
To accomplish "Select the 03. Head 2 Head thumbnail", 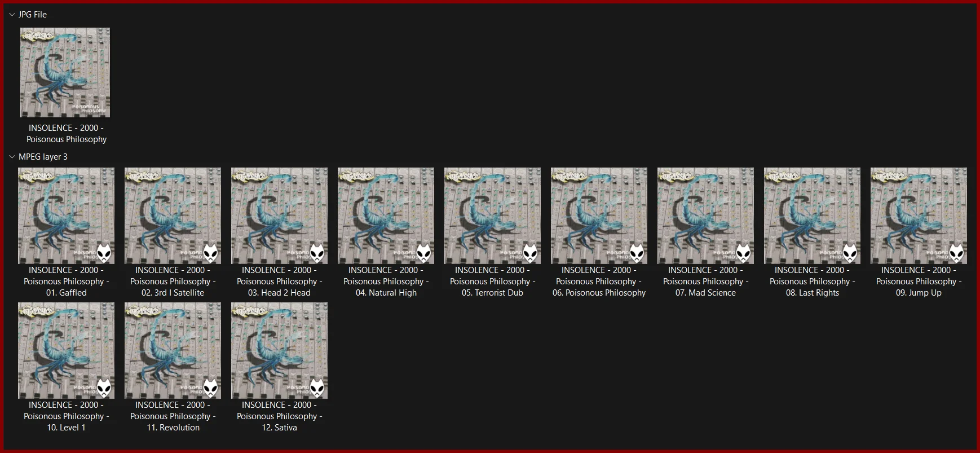I will 279,215.
